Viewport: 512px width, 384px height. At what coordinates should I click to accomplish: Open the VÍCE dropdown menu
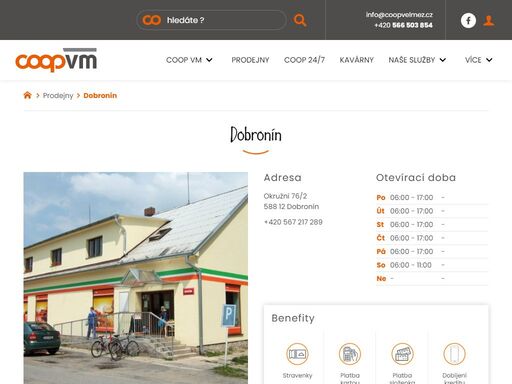coord(478,60)
